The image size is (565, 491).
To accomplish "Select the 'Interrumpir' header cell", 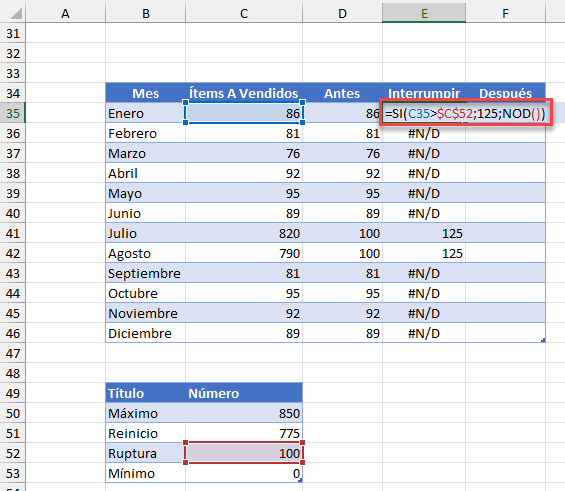I will click(424, 93).
